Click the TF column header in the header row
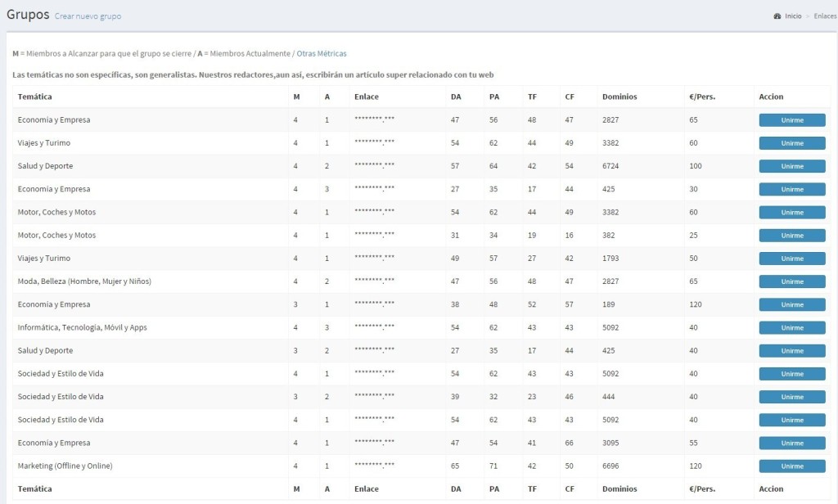Viewport: 838px width, 504px height. pyautogui.click(x=532, y=97)
